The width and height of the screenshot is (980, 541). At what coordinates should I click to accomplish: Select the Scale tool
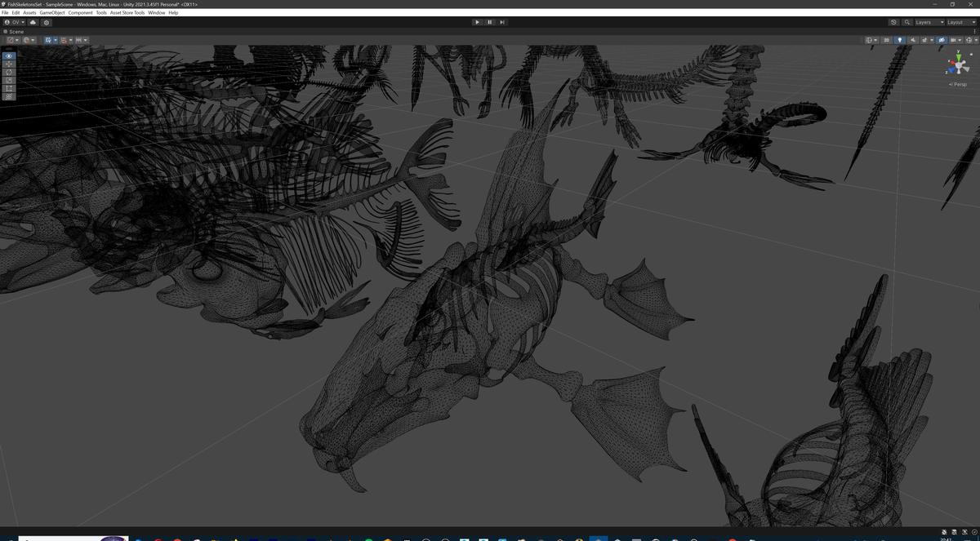[x=8, y=80]
